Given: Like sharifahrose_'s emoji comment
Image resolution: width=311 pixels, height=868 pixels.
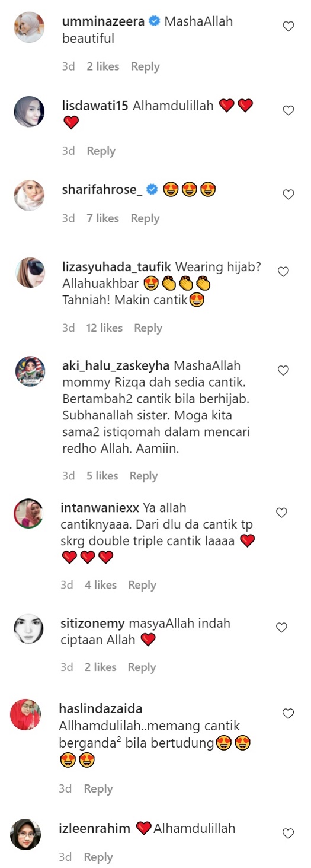Looking at the screenshot, I should [x=288, y=195].
